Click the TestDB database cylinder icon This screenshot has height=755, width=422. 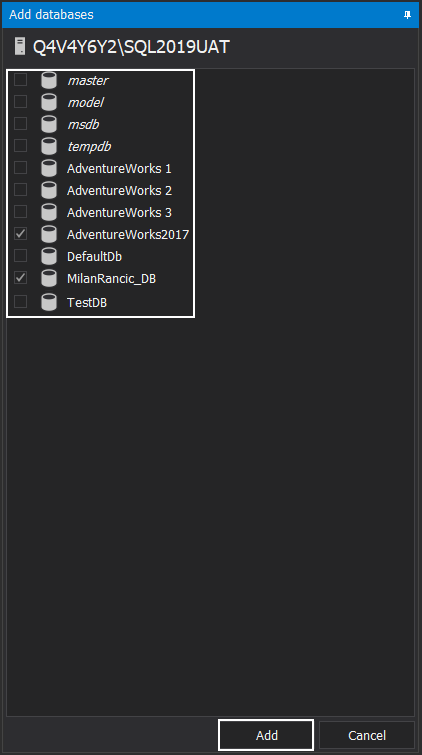49,302
